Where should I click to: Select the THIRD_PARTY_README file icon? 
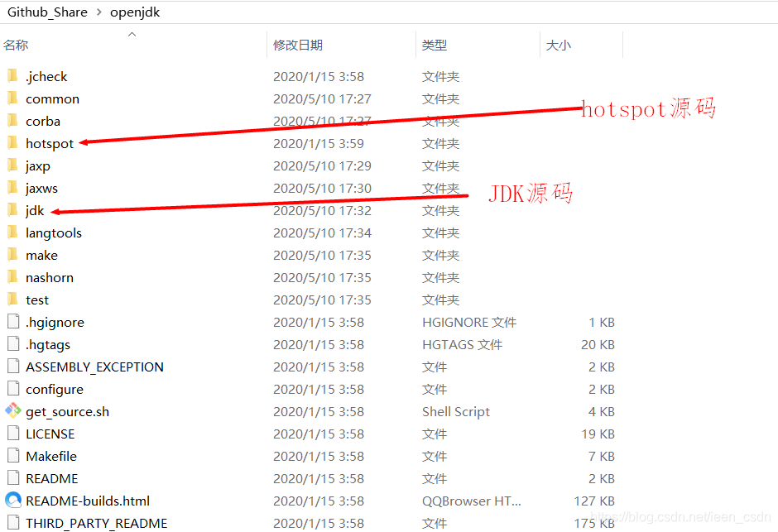[x=13, y=522]
